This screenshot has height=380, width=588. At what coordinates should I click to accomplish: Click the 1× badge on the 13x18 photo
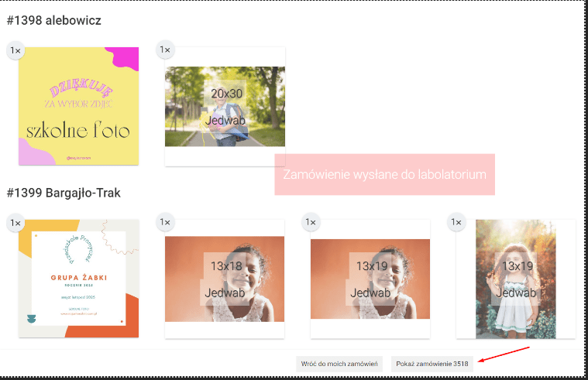[165, 223]
